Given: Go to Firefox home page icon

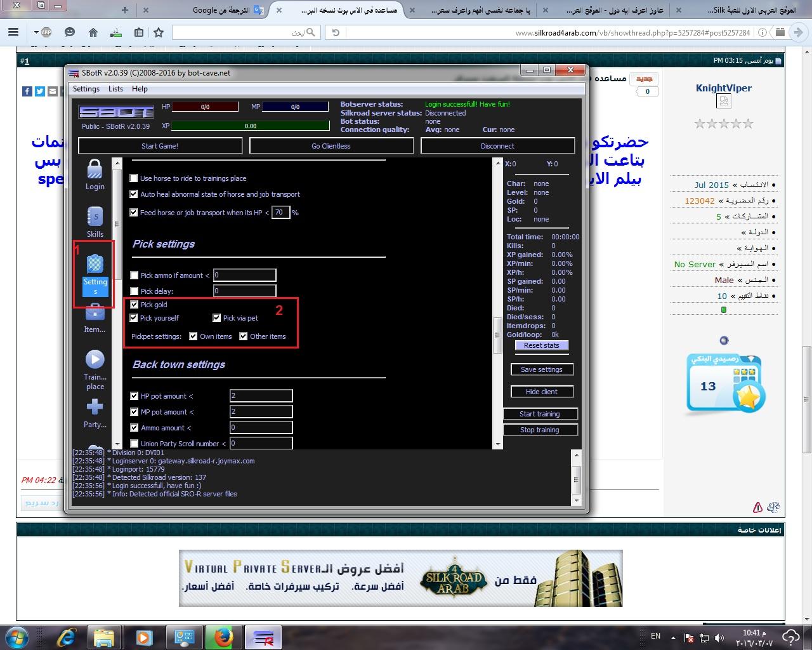Looking at the screenshot, I should click(93, 32).
